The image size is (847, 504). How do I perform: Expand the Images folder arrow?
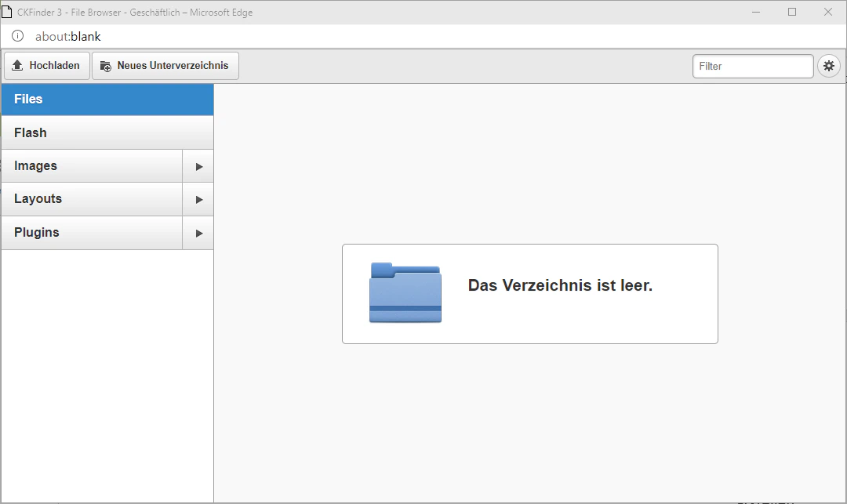pyautogui.click(x=198, y=166)
